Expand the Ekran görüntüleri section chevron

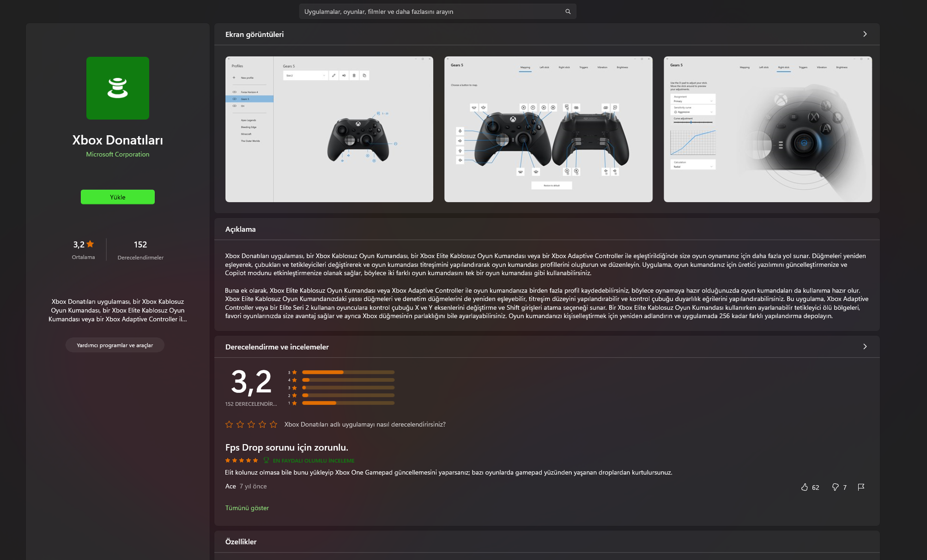865,34
